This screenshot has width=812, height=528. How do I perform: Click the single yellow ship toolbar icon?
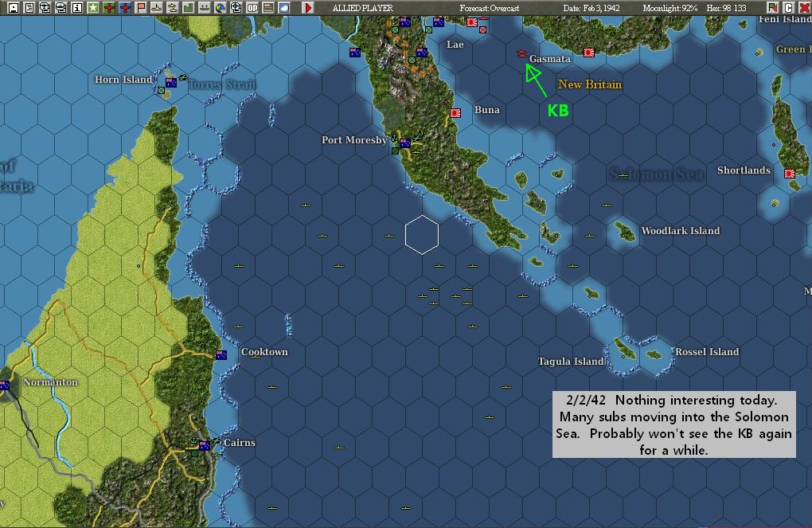click(x=156, y=8)
